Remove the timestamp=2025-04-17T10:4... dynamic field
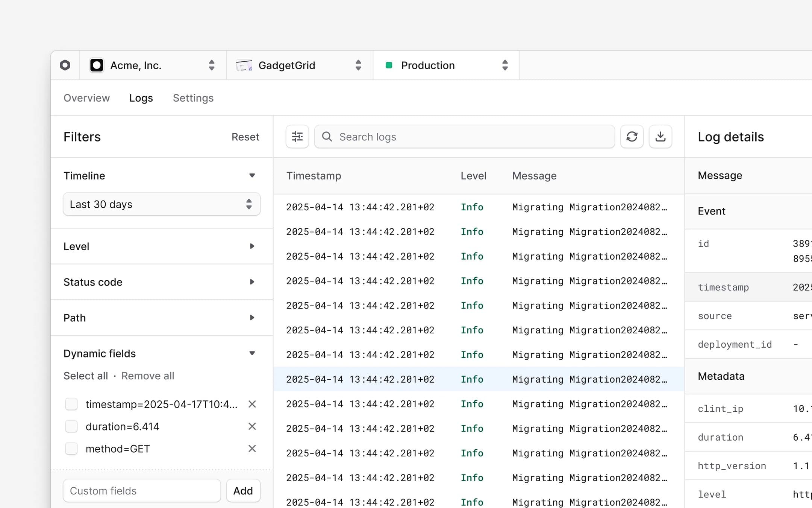812x508 pixels. 252,404
